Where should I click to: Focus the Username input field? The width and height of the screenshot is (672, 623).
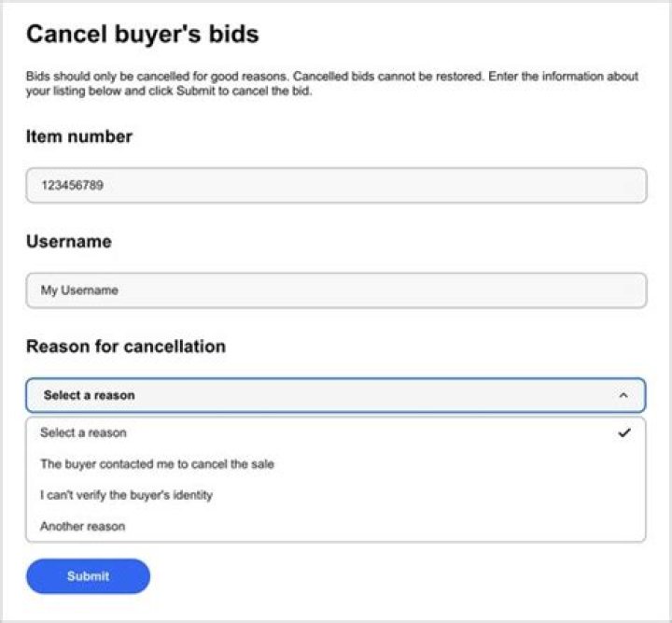(x=335, y=290)
